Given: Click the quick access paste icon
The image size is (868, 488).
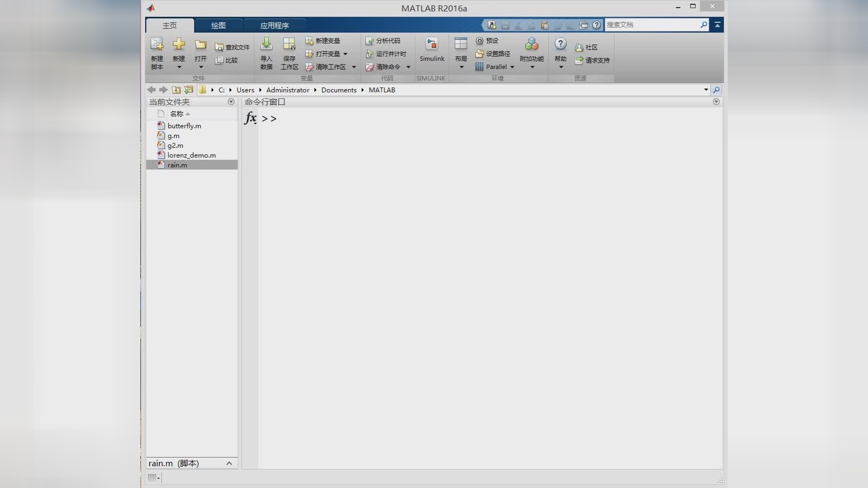Looking at the screenshot, I should tap(544, 25).
